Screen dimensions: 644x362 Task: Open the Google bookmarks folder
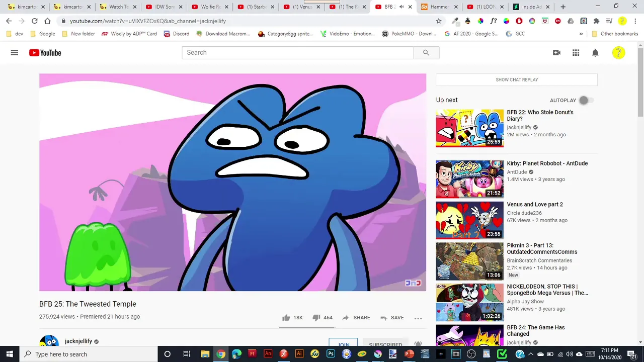[43, 34]
